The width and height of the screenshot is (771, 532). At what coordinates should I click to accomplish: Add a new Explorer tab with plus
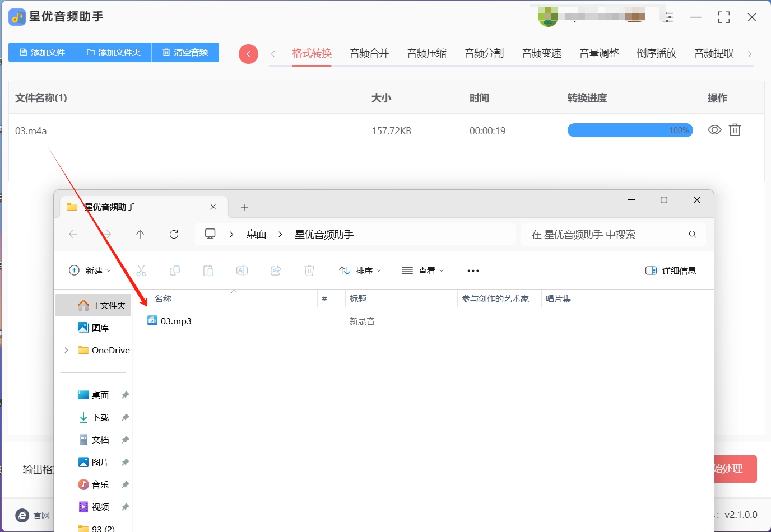click(x=244, y=207)
